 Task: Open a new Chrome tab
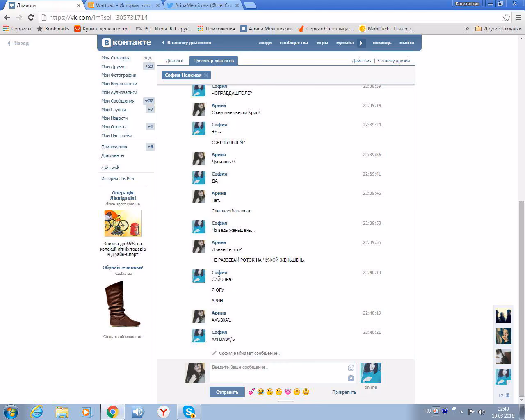250,5
